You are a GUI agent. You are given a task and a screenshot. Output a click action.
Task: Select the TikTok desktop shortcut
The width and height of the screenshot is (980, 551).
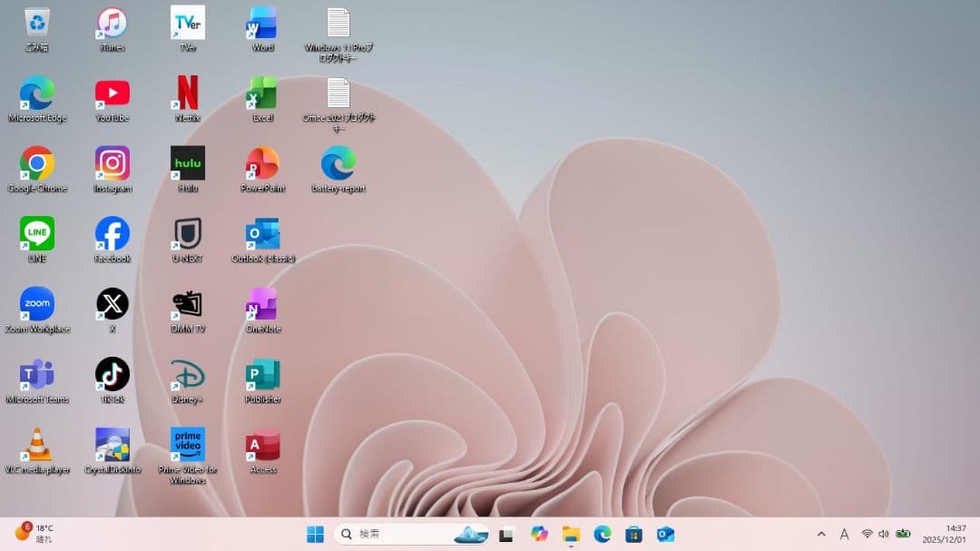tap(113, 374)
